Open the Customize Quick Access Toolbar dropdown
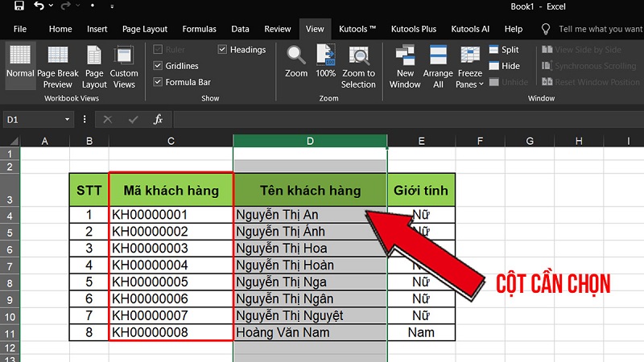The image size is (644, 362). 112,6
